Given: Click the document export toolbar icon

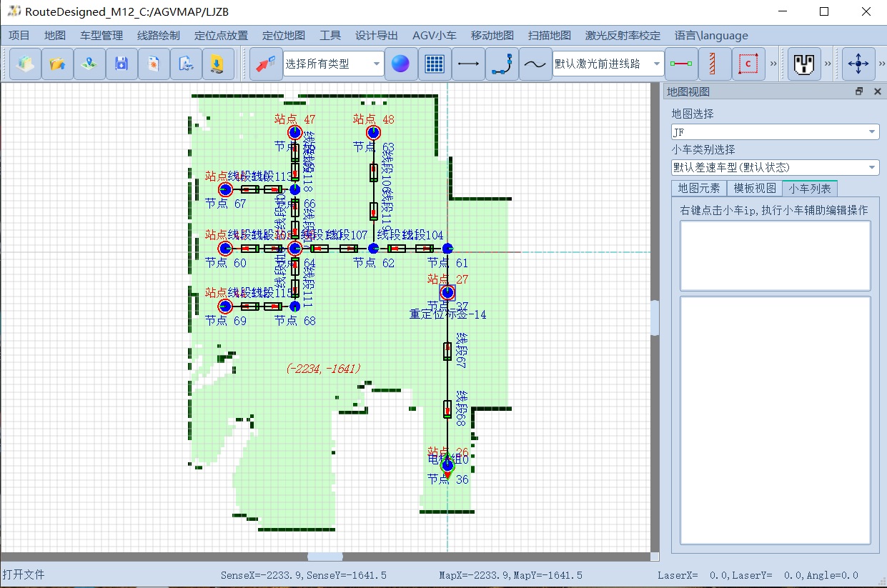Looking at the screenshot, I should coord(186,64).
